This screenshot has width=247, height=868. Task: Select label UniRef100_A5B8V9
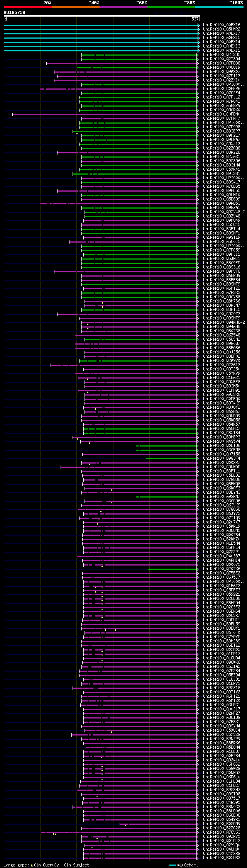(x=222, y=106)
